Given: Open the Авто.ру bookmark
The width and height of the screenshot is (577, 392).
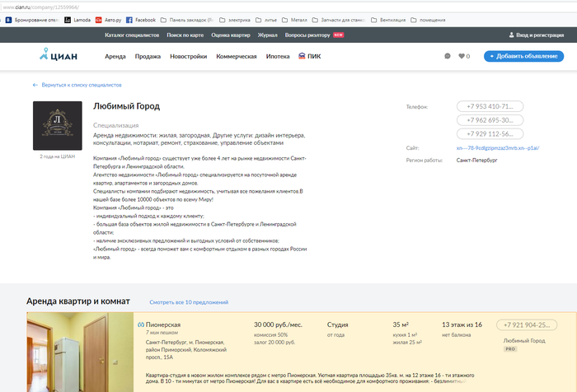Looking at the screenshot, I should [x=108, y=19].
